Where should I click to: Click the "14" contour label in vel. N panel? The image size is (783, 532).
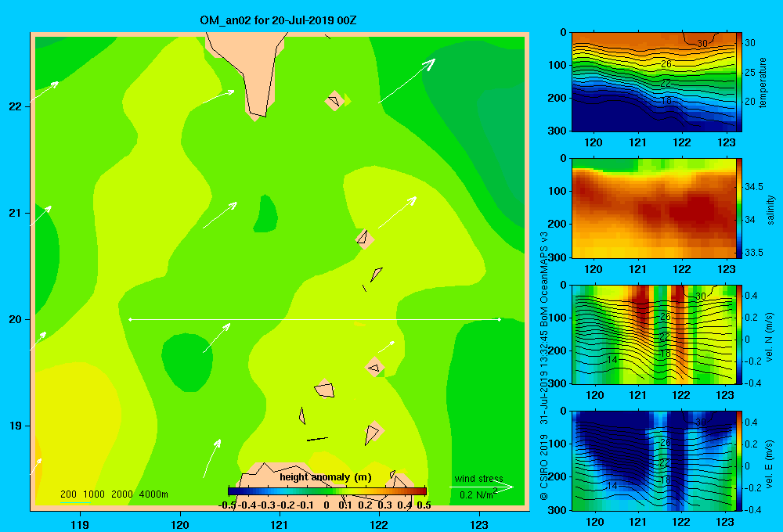(x=612, y=360)
